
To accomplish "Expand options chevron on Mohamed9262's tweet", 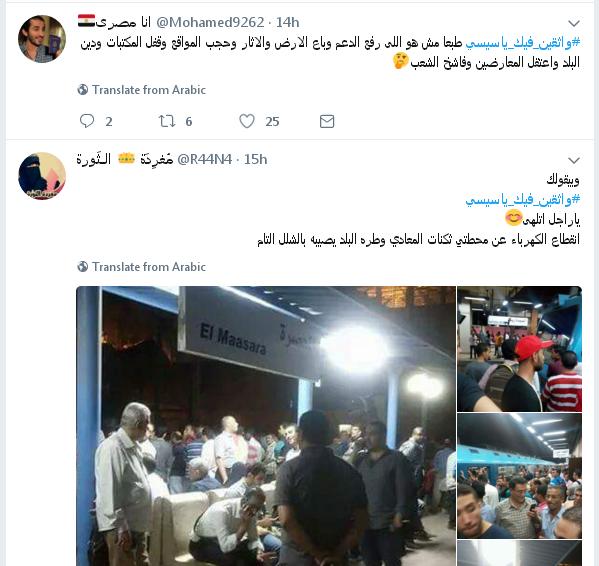I will (574, 23).
